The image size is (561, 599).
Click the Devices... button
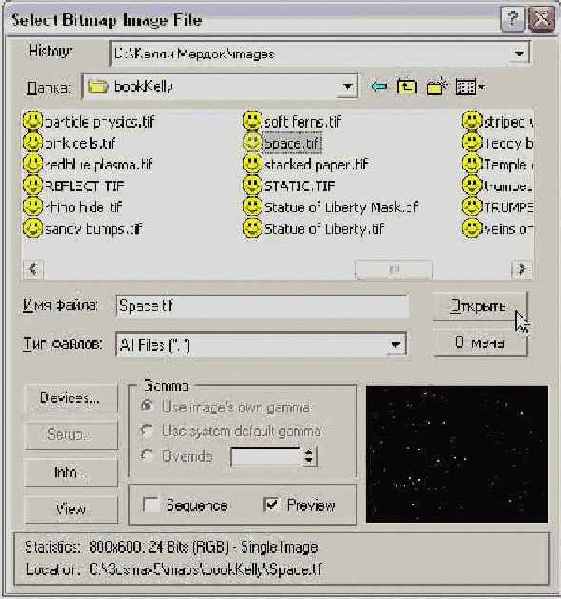71,398
